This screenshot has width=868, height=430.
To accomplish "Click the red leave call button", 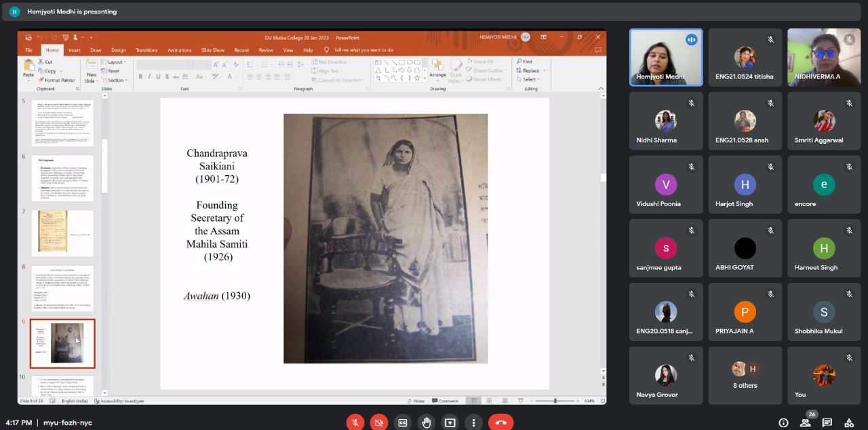I will [x=500, y=423].
